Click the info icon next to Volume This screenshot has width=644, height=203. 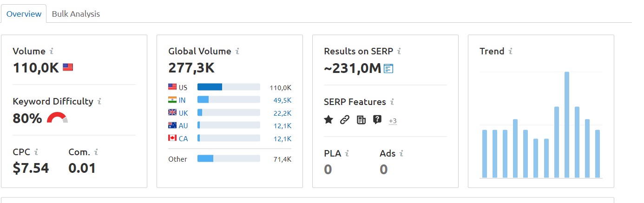click(52, 51)
